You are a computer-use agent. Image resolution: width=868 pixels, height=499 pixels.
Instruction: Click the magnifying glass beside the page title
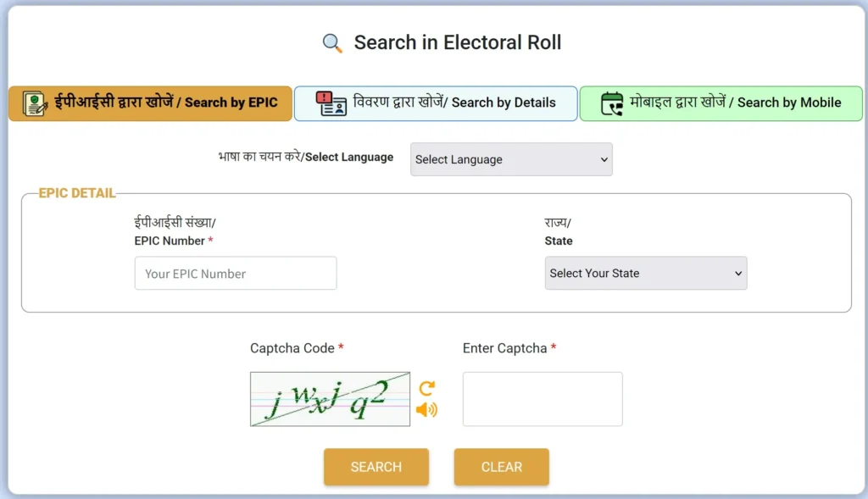(x=331, y=42)
